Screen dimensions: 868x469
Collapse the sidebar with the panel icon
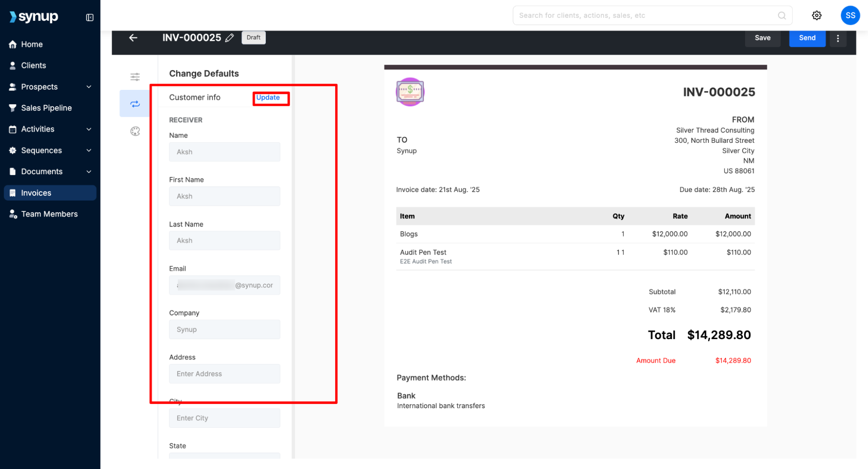pos(90,17)
